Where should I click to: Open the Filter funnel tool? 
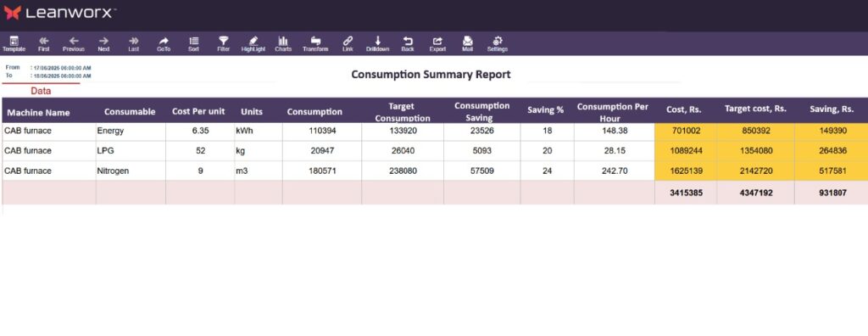223,44
